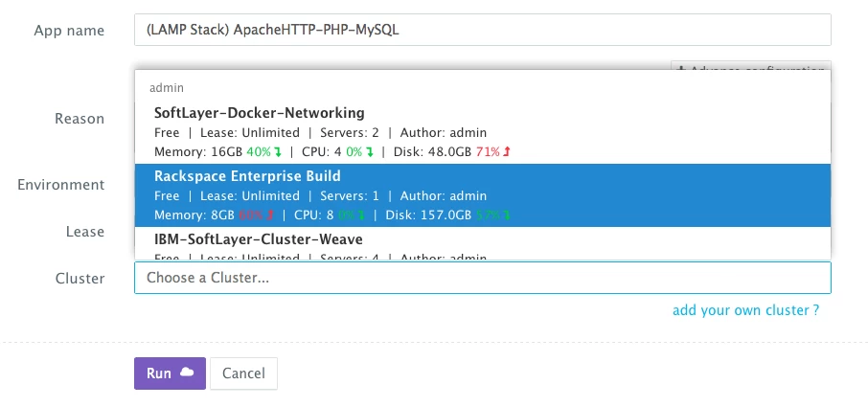
Task: Click the Cluster field label
Action: (80, 279)
